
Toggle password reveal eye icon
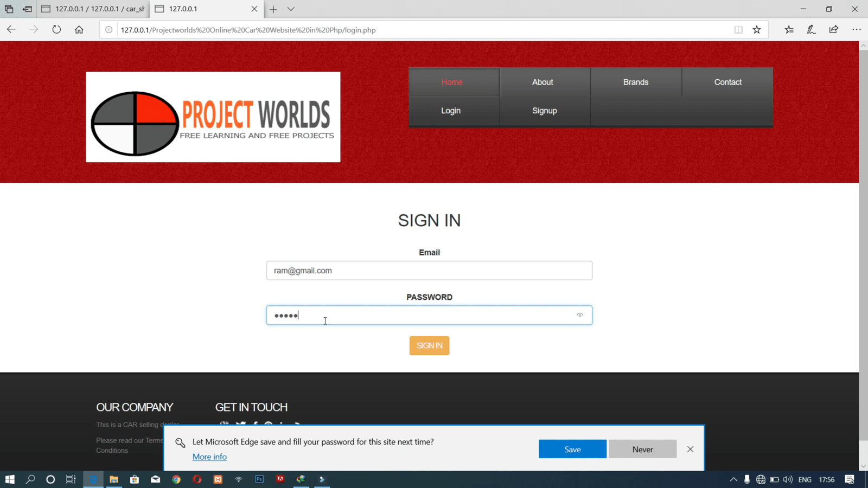pyautogui.click(x=579, y=315)
